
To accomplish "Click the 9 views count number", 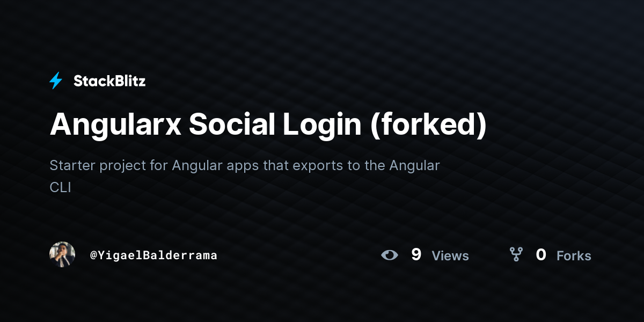I will (416, 254).
